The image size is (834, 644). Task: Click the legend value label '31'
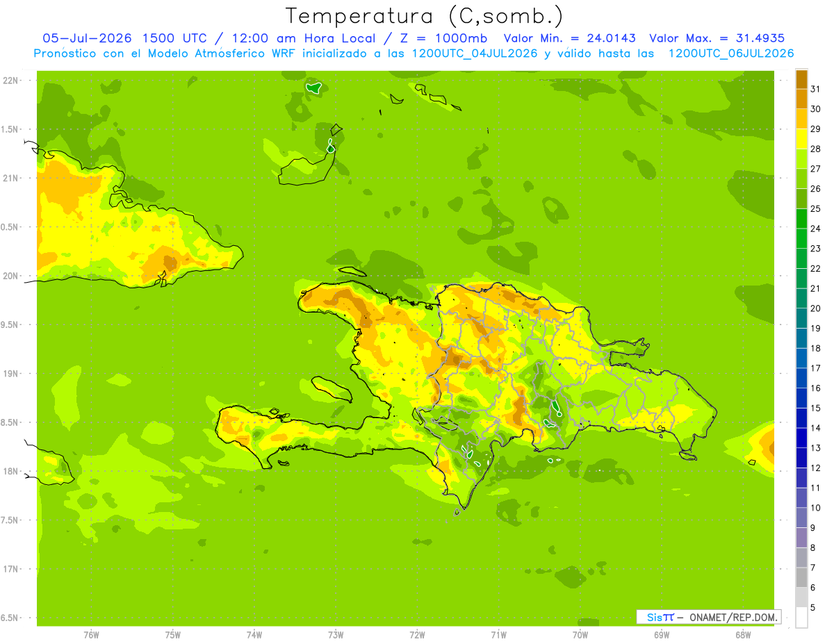coord(815,89)
